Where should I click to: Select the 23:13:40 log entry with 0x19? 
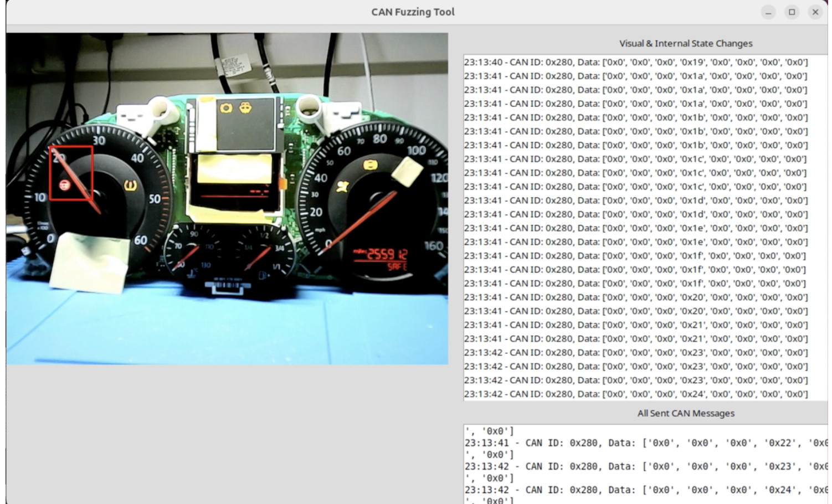tap(635, 62)
